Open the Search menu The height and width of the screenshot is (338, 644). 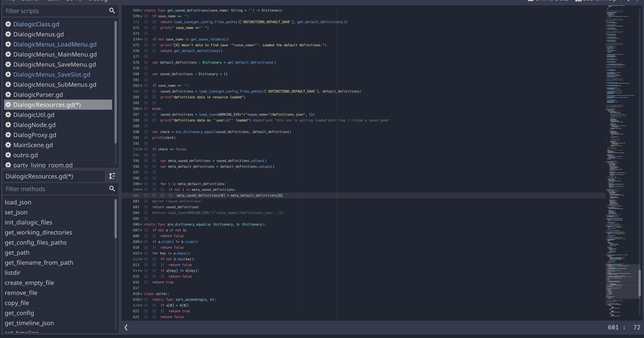tap(31, 1)
